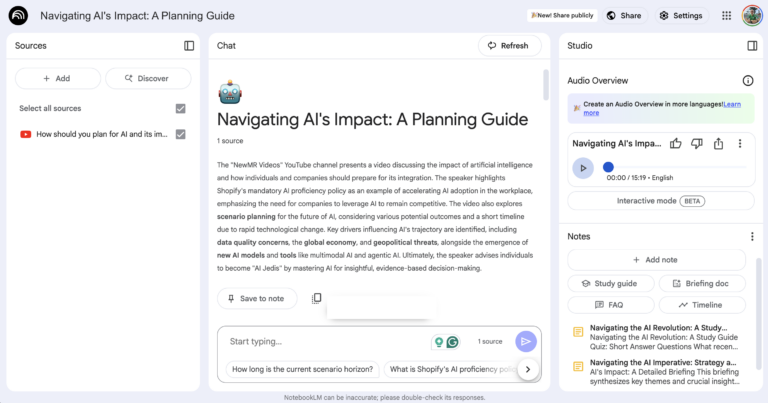Show next suggested questions chevron
768x403 pixels.
(528, 369)
